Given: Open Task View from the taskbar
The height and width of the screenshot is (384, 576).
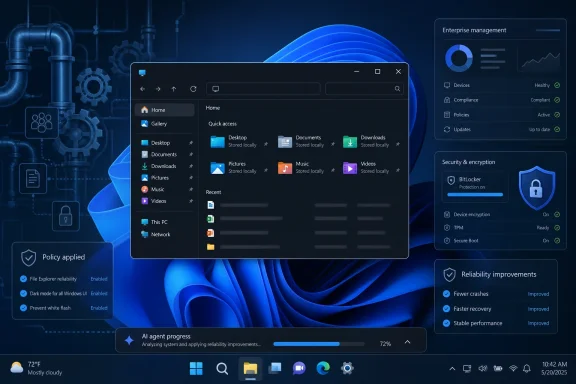Looking at the screenshot, I should click(x=275, y=368).
